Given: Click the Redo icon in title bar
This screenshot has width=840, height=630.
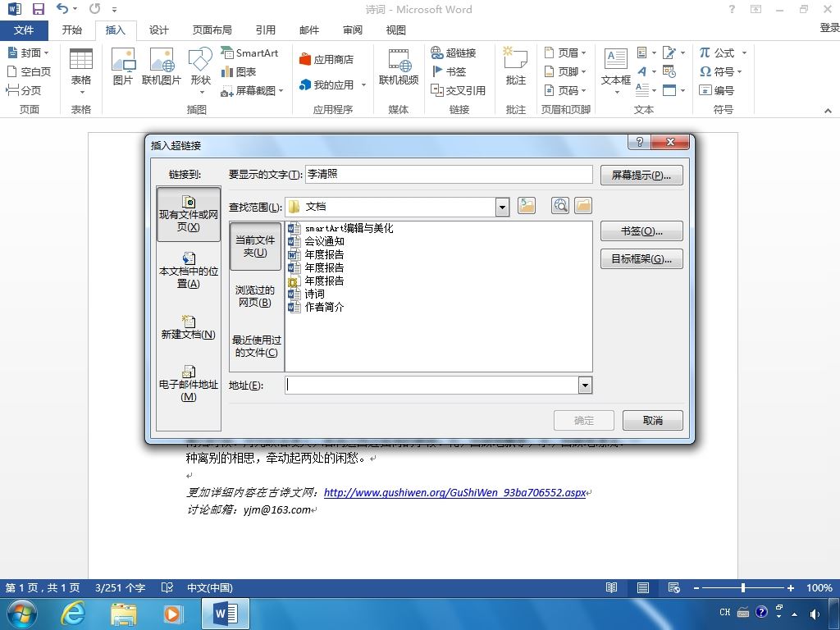Looking at the screenshot, I should pos(95,9).
